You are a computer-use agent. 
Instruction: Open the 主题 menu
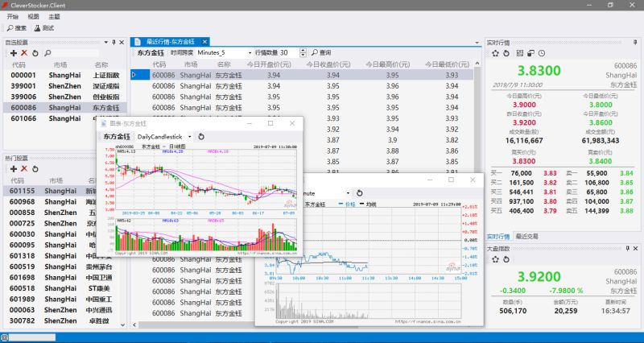coord(54,17)
